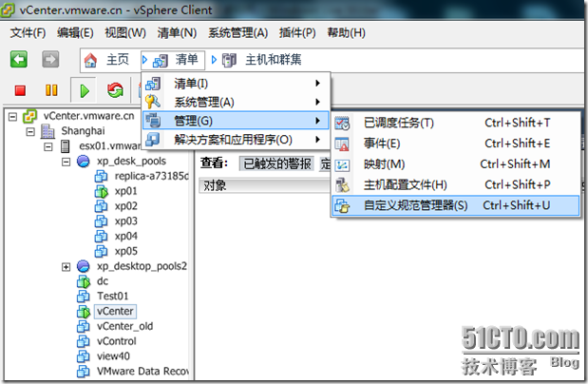
Task: Click the 主机和群集 breadcrumb label
Action: (x=273, y=60)
